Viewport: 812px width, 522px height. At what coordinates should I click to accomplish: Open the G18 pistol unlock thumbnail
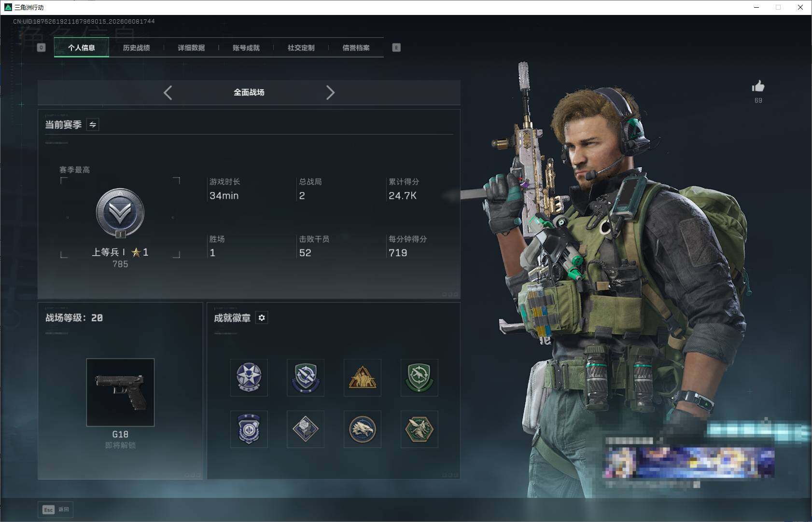120,392
